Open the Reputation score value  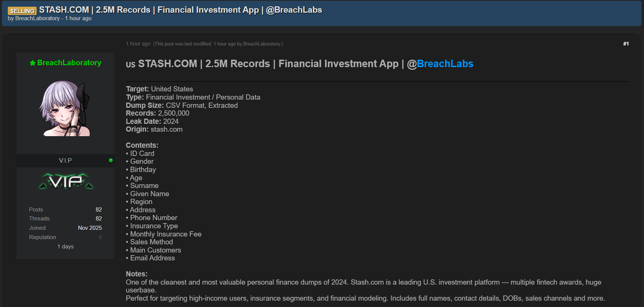point(100,237)
